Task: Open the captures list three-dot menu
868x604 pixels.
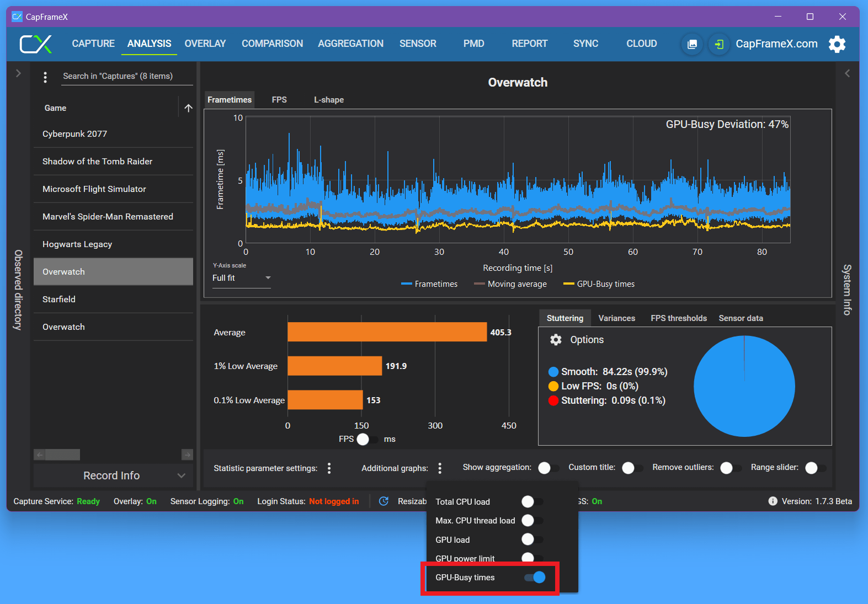Action: point(45,77)
